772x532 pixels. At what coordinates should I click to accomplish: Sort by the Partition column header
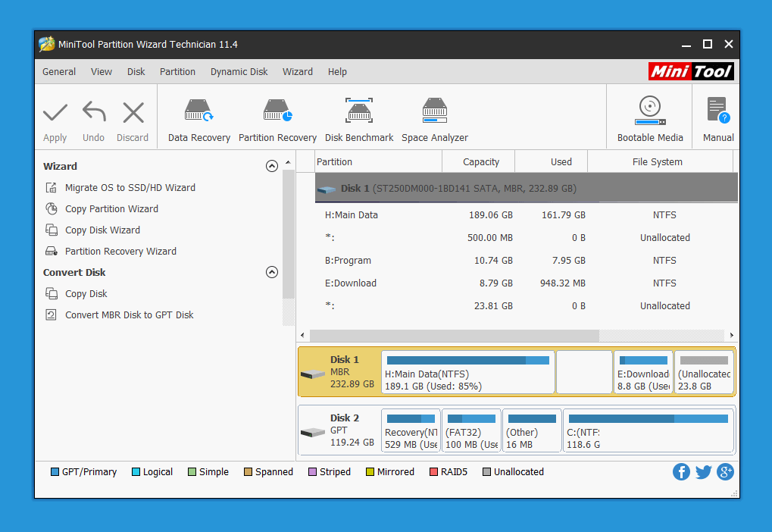[378, 161]
